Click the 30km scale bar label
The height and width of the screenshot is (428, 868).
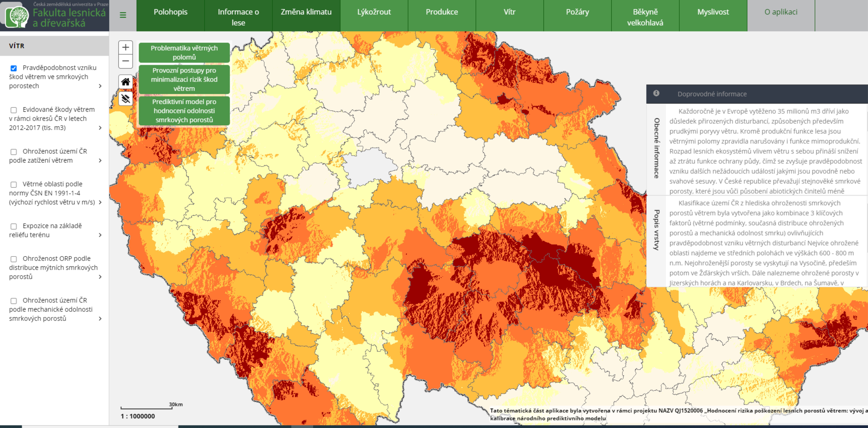176,404
